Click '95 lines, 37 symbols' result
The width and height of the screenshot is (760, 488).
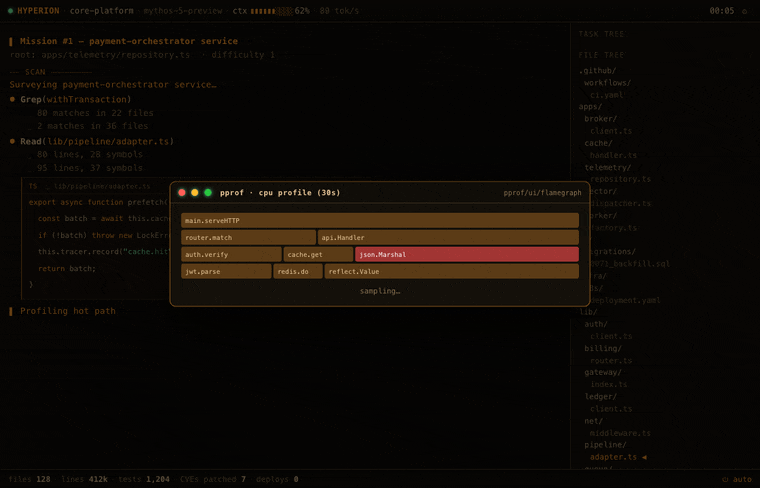90,168
